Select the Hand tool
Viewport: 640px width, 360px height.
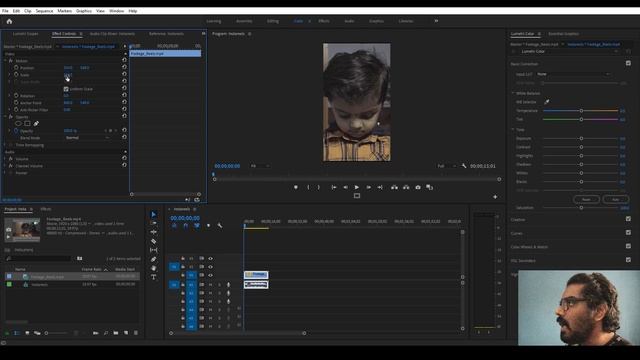pos(153,268)
